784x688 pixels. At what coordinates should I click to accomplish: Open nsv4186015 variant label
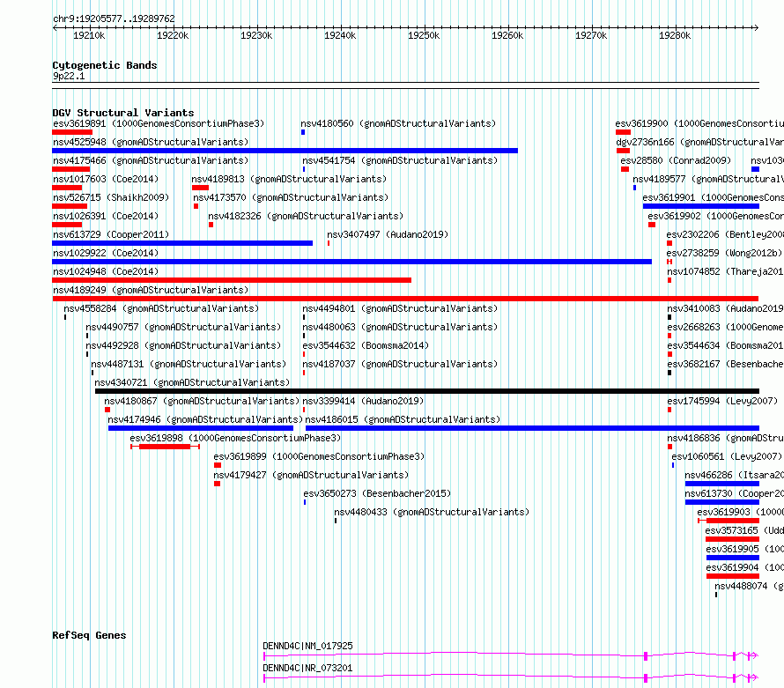[403, 419]
